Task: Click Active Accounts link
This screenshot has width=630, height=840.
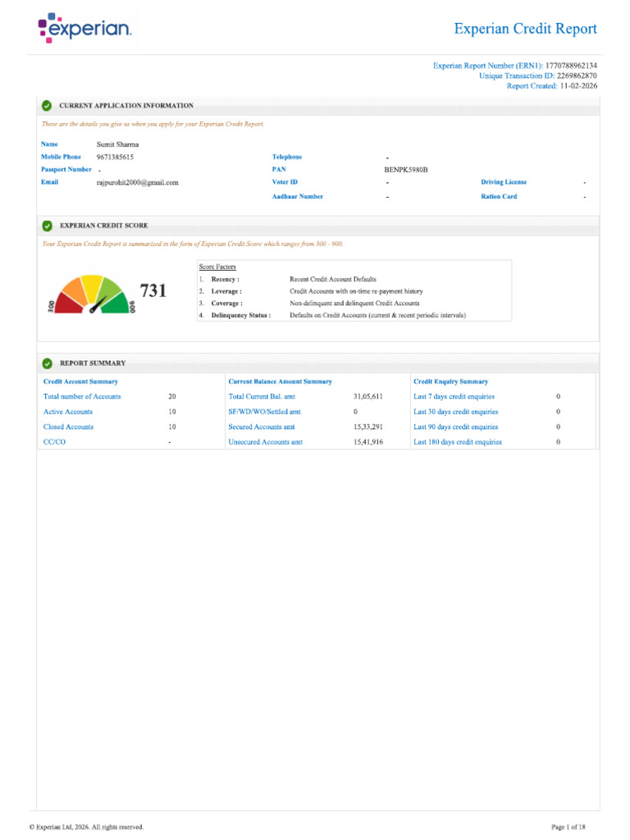Action: [x=68, y=412]
